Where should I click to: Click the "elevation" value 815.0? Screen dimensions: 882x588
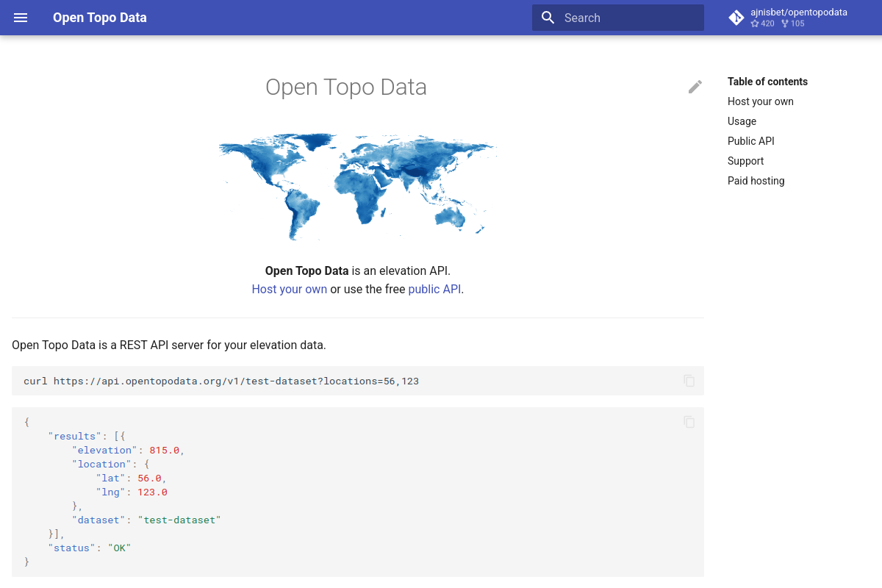point(165,450)
